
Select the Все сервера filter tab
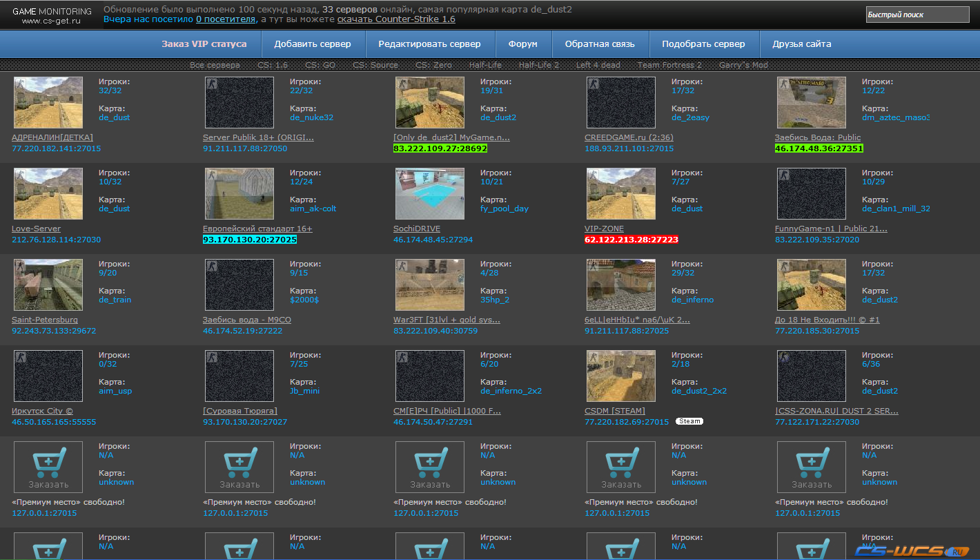(x=215, y=65)
